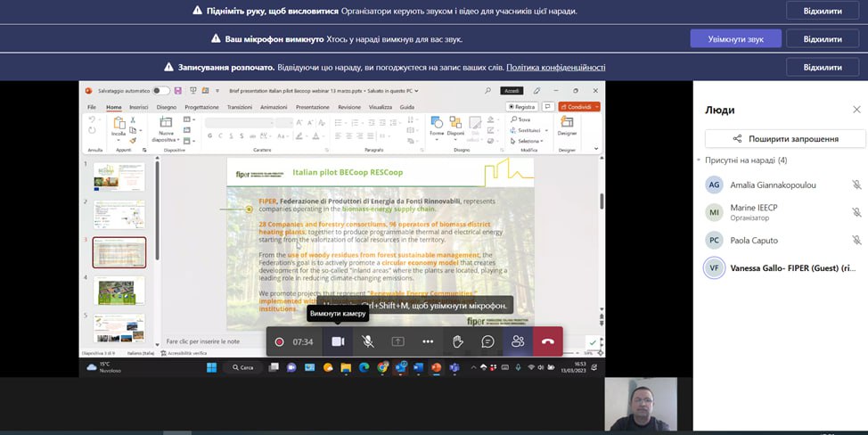Click muted mic icon beside Paola Caputo
This screenshot has height=435, width=868.
pos(856,240)
